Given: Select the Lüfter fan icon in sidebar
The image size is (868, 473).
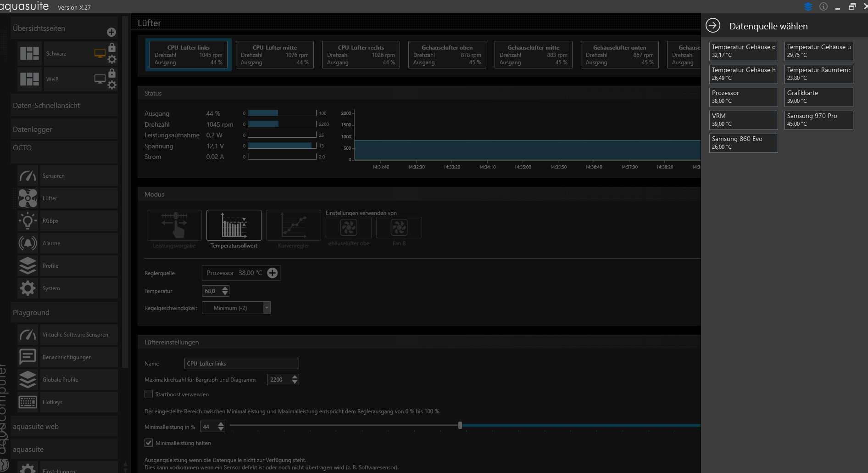Looking at the screenshot, I should pos(28,198).
